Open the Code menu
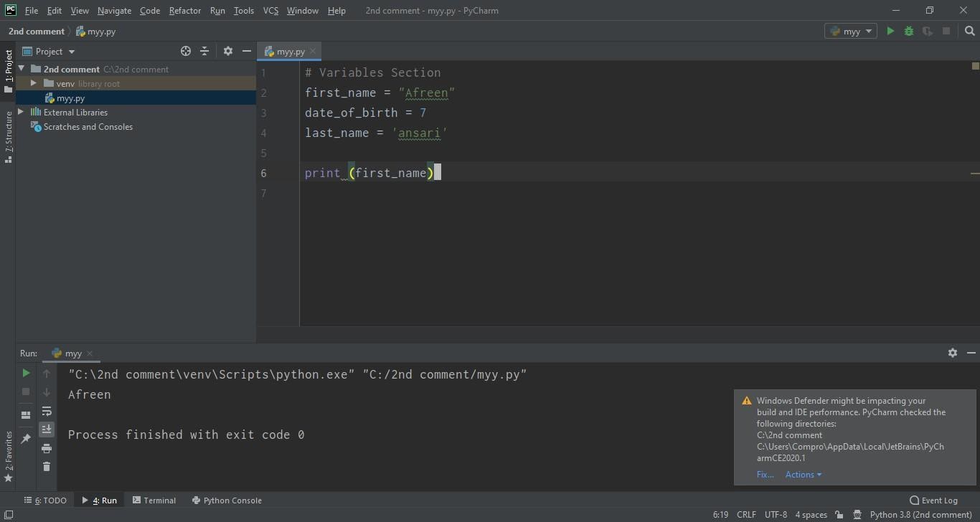The image size is (980, 522). point(150,11)
